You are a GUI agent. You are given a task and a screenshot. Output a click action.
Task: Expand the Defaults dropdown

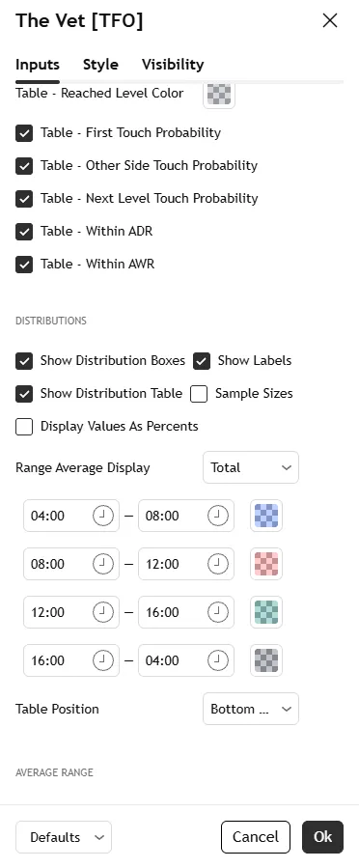click(x=64, y=837)
